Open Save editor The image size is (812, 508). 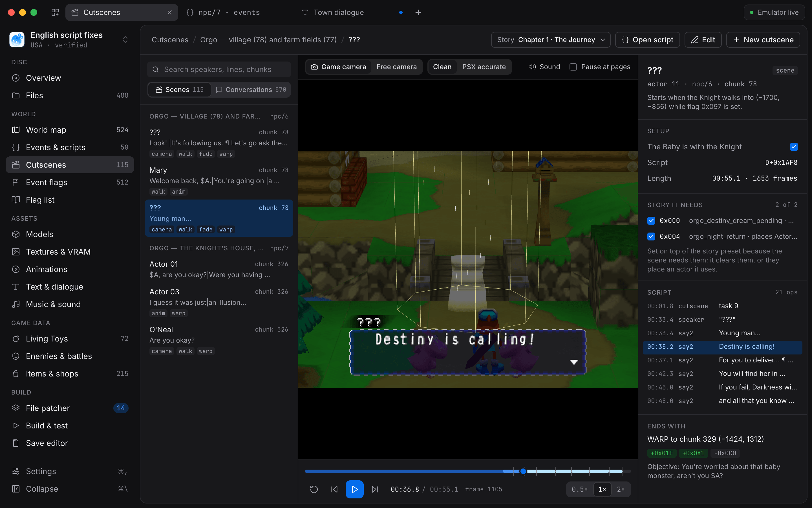tap(70, 443)
